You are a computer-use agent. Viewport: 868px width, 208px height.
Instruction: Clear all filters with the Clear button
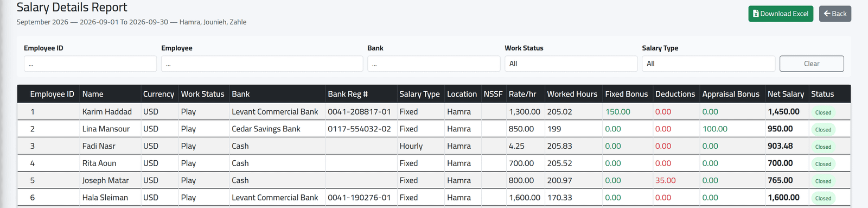pyautogui.click(x=812, y=64)
